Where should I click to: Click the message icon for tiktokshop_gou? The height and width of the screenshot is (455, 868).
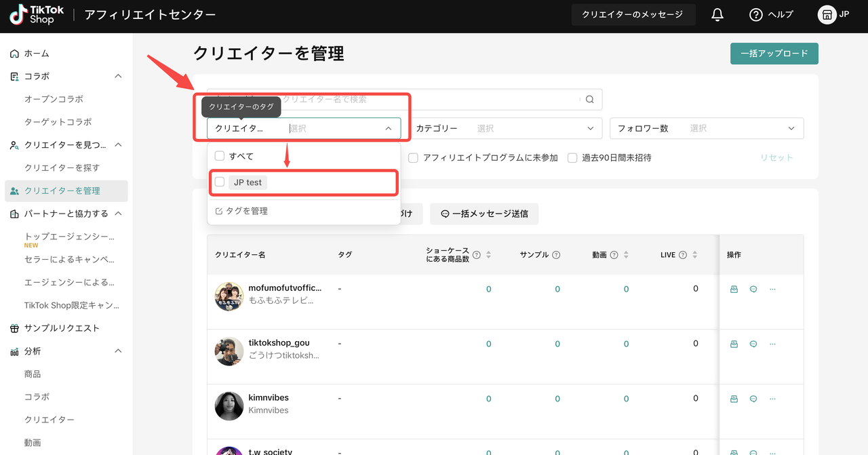click(x=753, y=344)
